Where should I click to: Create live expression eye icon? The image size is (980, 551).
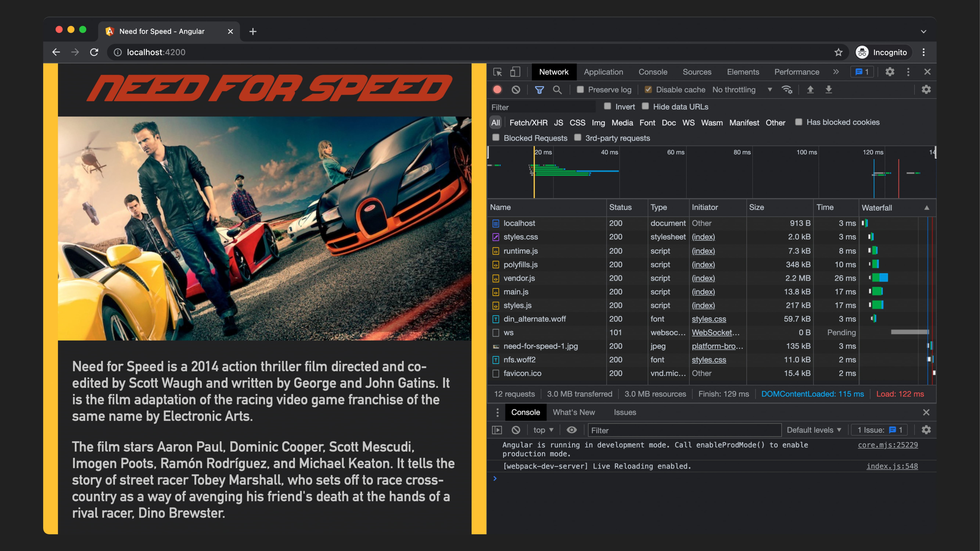572,430
